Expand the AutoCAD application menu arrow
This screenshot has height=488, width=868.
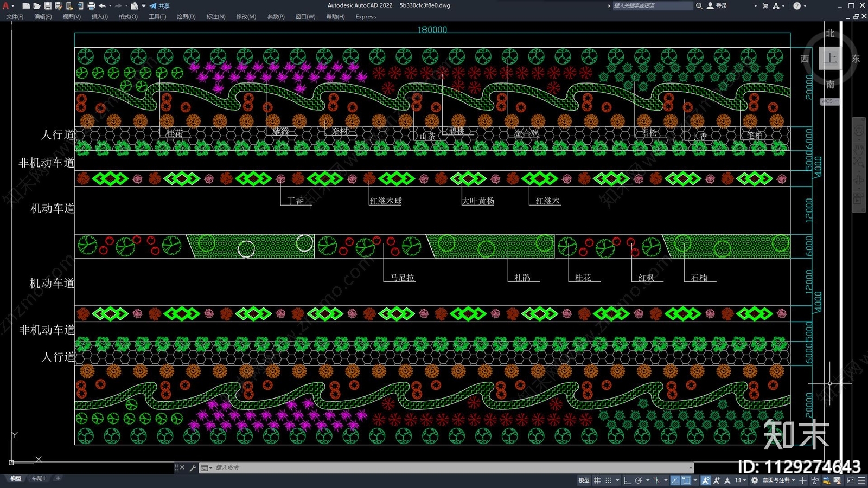tap(12, 6)
